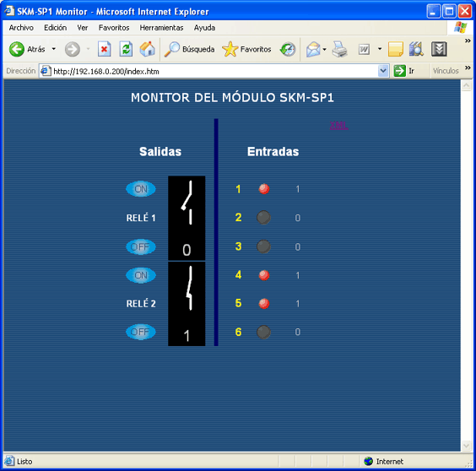The image size is (476, 471).
Task: Expand the toolbar overflow chevron
Action: pyautogui.click(x=468, y=41)
